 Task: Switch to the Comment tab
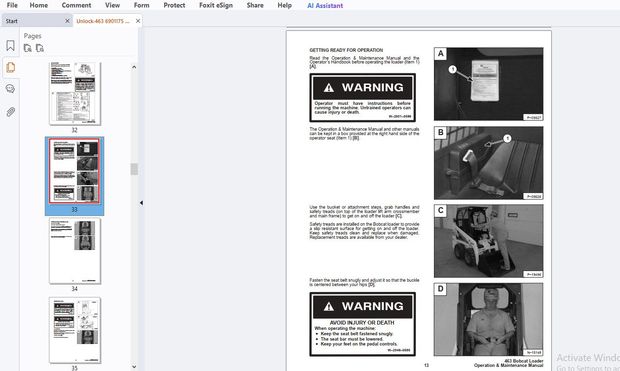click(76, 5)
